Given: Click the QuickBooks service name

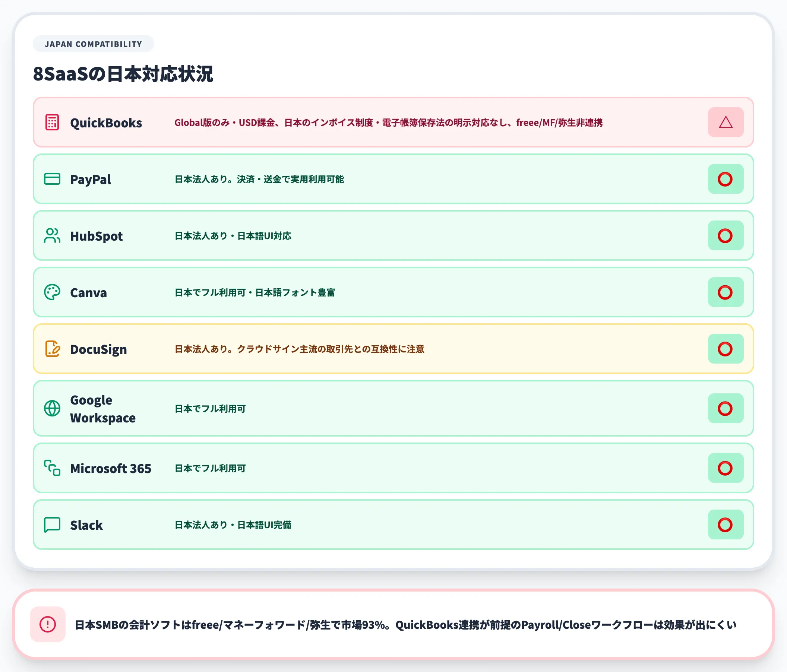Looking at the screenshot, I should 106,123.
